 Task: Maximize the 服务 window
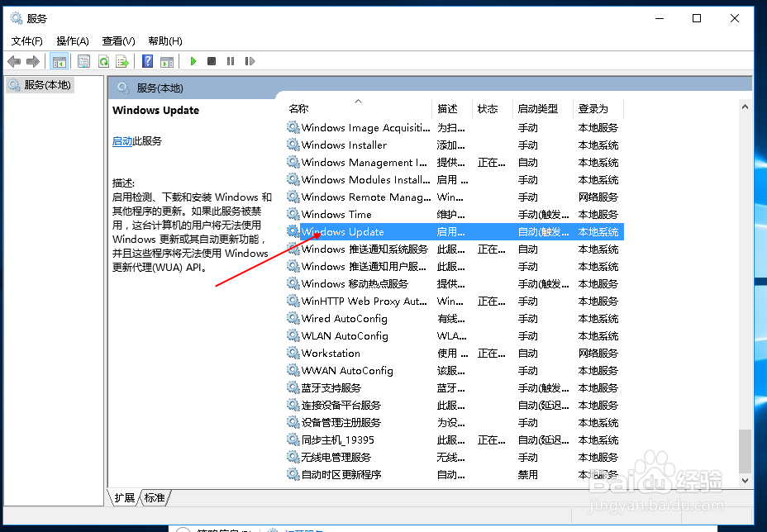coord(697,18)
